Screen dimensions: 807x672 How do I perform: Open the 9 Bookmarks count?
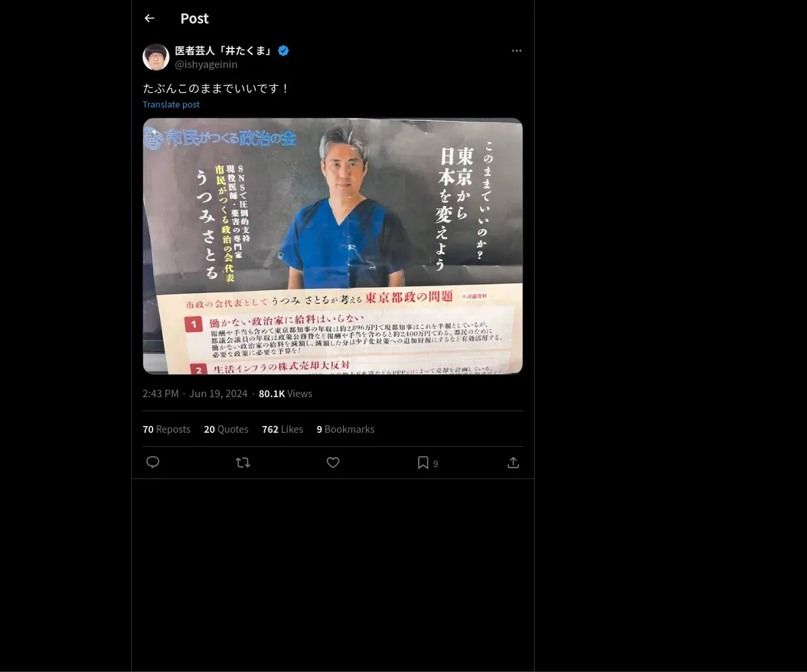pos(346,429)
